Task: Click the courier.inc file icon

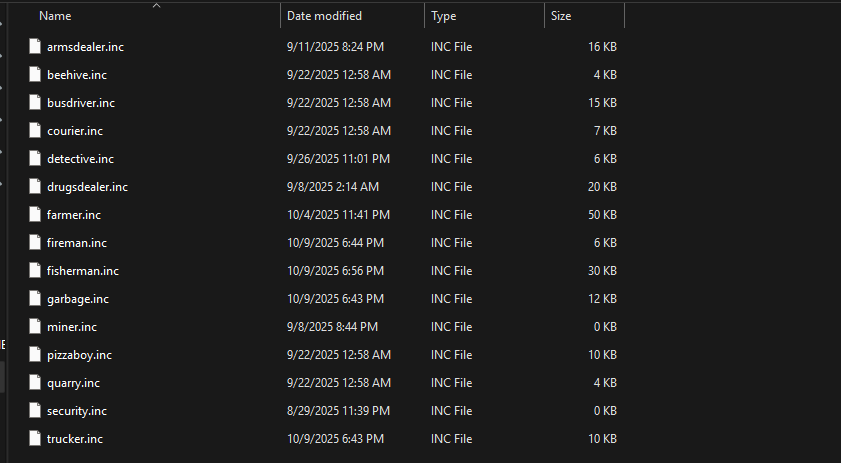Action: [x=35, y=130]
